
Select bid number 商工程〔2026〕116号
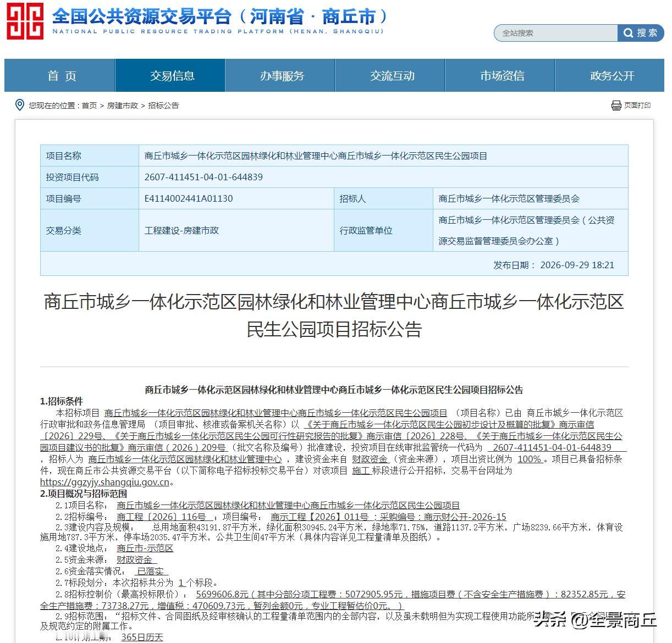[x=161, y=517]
